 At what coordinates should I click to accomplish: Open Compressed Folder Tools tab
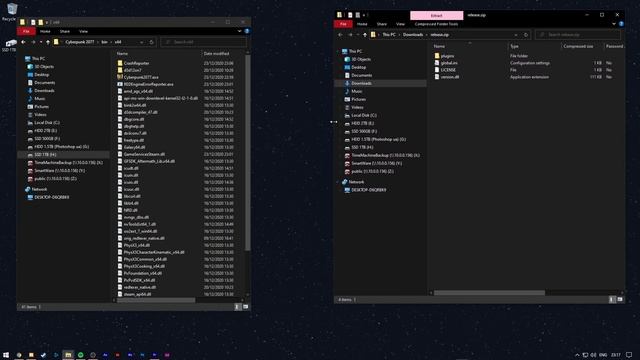436,24
